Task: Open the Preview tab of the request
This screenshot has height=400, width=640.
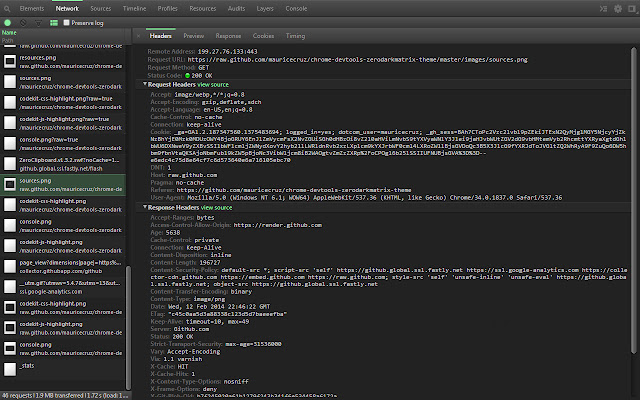Action: coord(194,34)
